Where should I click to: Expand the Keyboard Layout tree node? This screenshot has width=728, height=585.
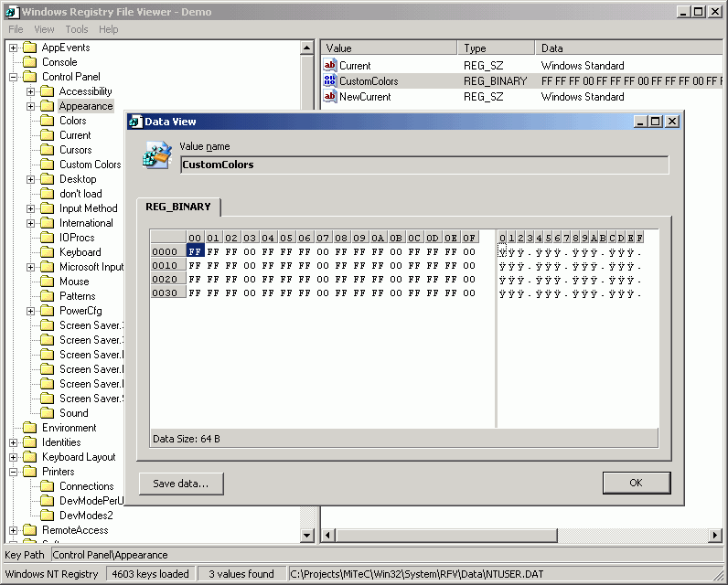pos(14,457)
